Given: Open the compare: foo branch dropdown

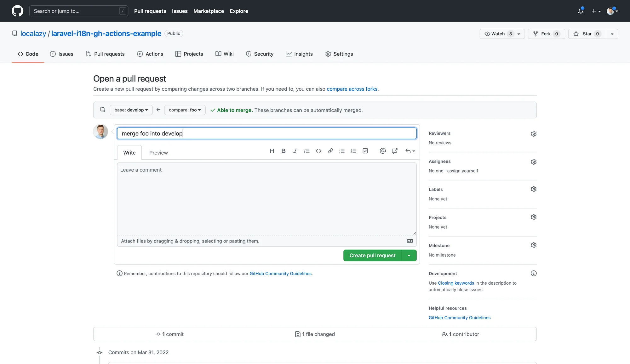Looking at the screenshot, I should [185, 110].
